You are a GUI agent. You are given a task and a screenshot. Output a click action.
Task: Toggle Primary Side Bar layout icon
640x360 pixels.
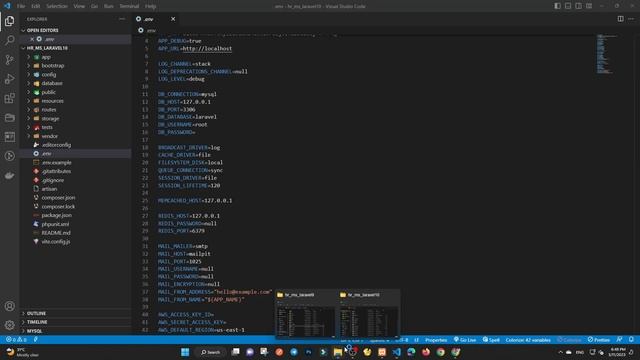point(557,6)
